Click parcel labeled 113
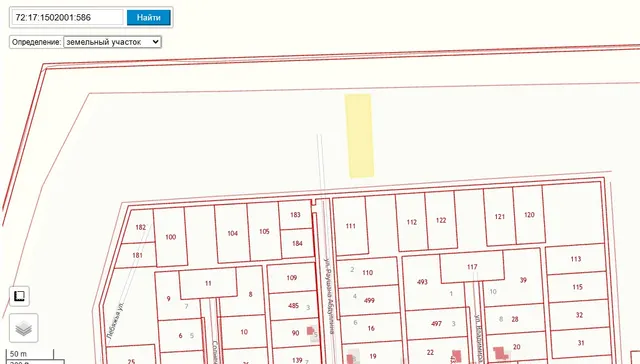 576,259
